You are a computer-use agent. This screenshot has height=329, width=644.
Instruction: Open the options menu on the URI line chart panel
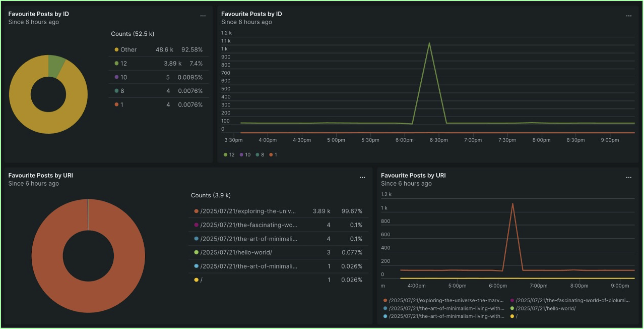click(628, 177)
